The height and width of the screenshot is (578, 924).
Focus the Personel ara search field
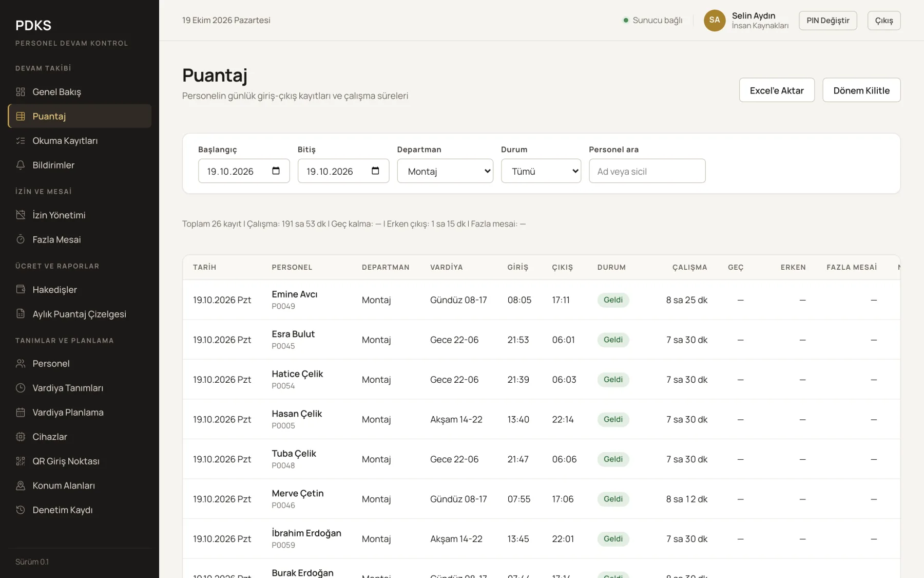[x=647, y=171]
